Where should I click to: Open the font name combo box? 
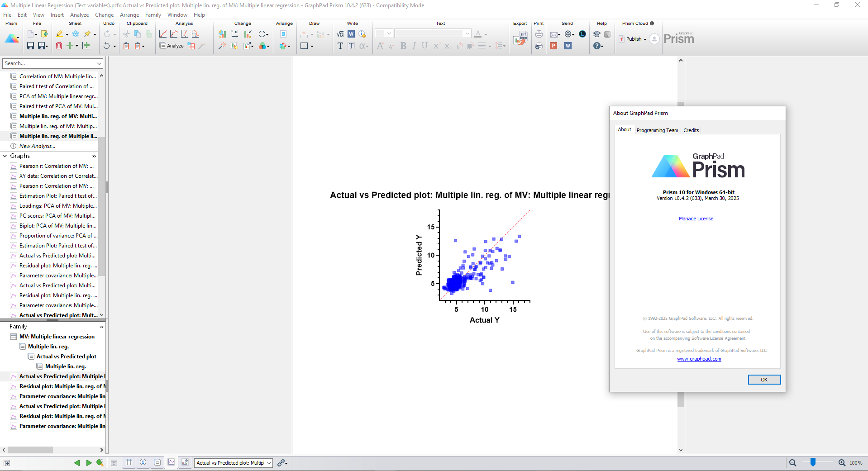(x=433, y=33)
